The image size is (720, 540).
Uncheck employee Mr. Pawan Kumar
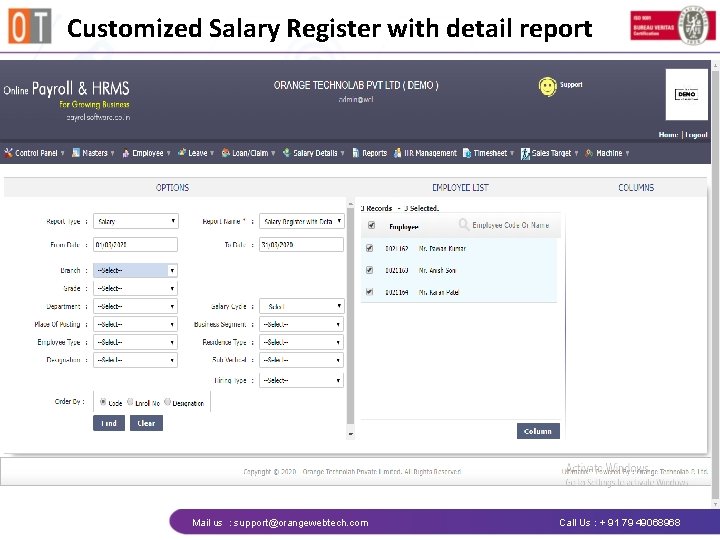[x=370, y=248]
